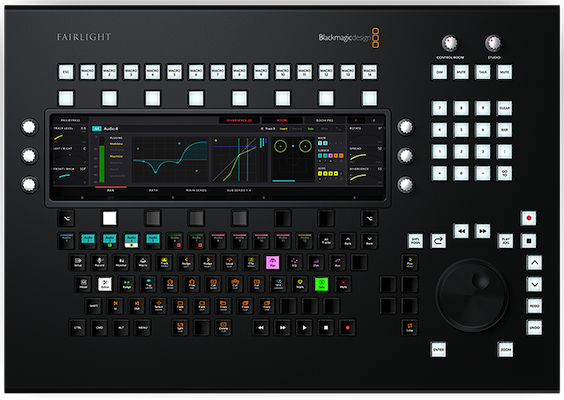This screenshot has height=400, width=564.
Task: Tap the Bank up chevron key
Action: pyautogui.click(x=348, y=241)
